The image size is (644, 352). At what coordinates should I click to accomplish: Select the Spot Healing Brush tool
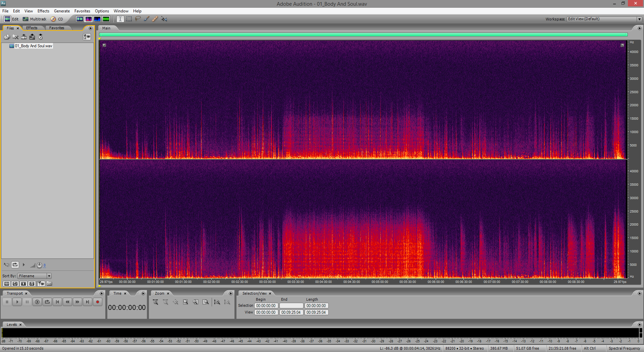tap(155, 19)
